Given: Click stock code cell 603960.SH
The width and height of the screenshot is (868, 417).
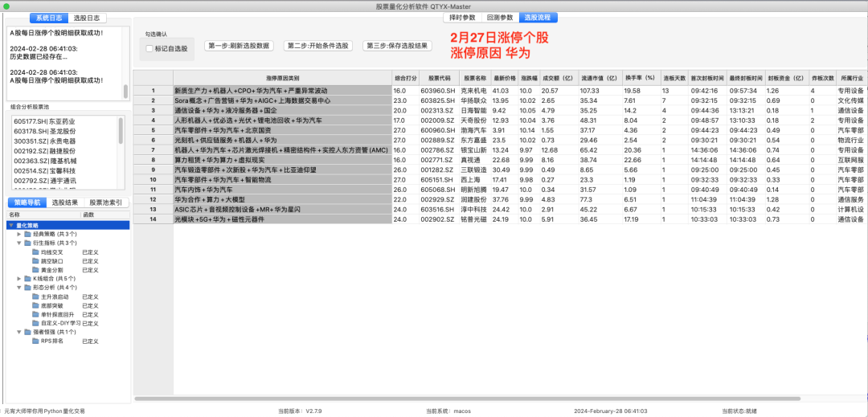Looking at the screenshot, I should pos(439,90).
